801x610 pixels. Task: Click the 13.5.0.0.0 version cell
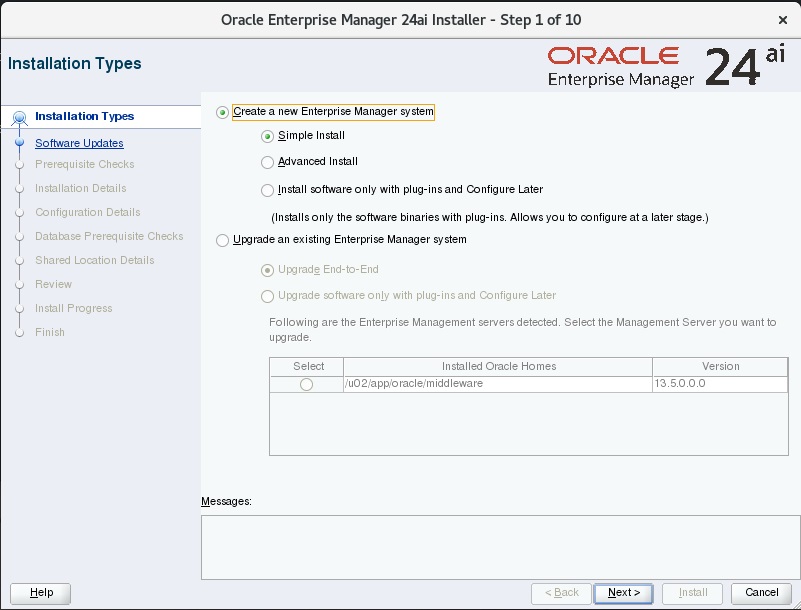pyautogui.click(x=720, y=384)
